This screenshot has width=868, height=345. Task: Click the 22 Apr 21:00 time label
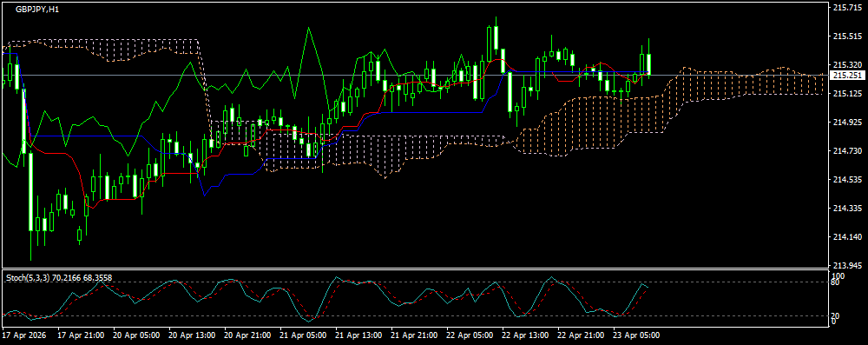[582, 335]
